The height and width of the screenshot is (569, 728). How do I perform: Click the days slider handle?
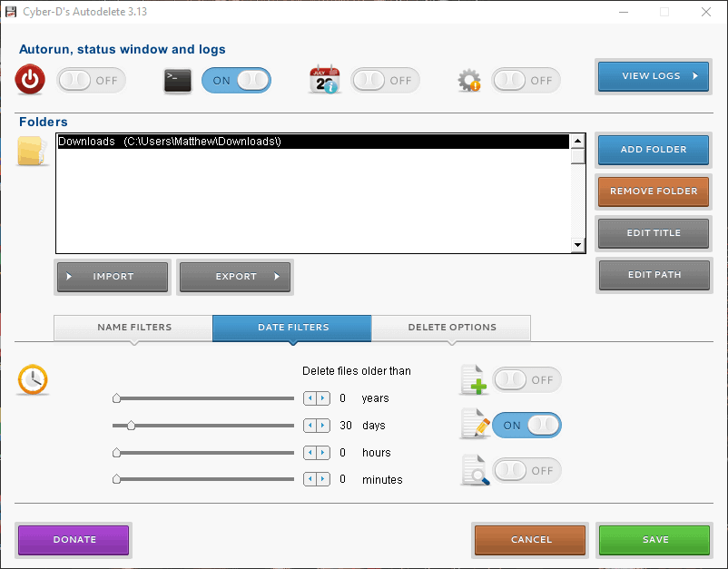132,425
